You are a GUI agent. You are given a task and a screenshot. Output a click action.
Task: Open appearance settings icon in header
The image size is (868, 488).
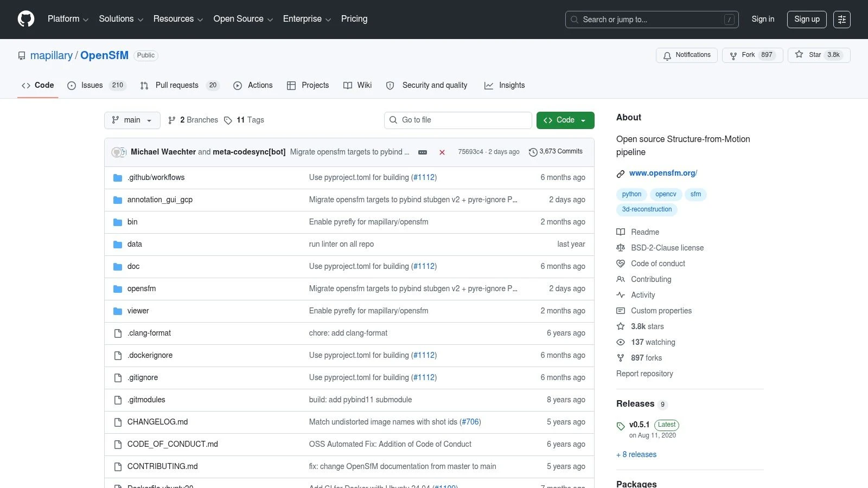(841, 20)
